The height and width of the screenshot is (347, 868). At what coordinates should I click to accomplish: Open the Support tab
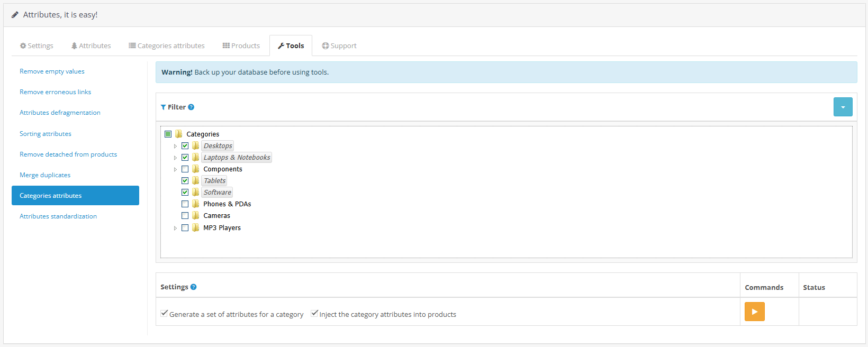click(339, 45)
